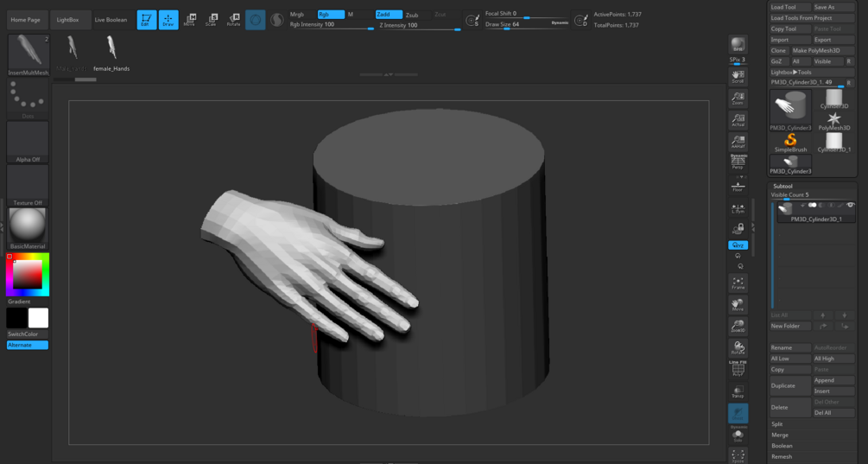Adjust the Z Intensity slider
The width and height of the screenshot is (868, 464).
tap(420, 25)
